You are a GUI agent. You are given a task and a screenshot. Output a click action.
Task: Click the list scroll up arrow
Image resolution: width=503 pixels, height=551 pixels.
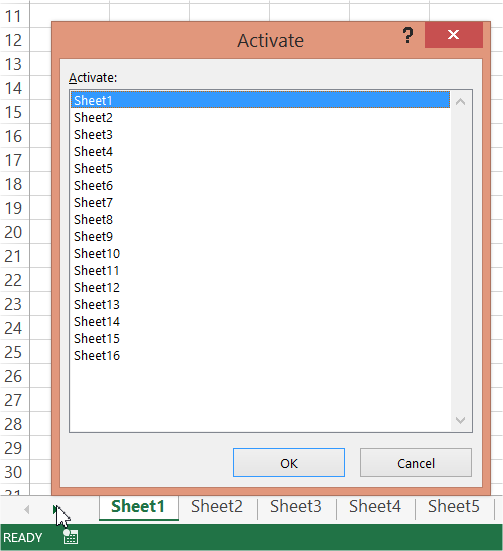[x=460, y=102]
